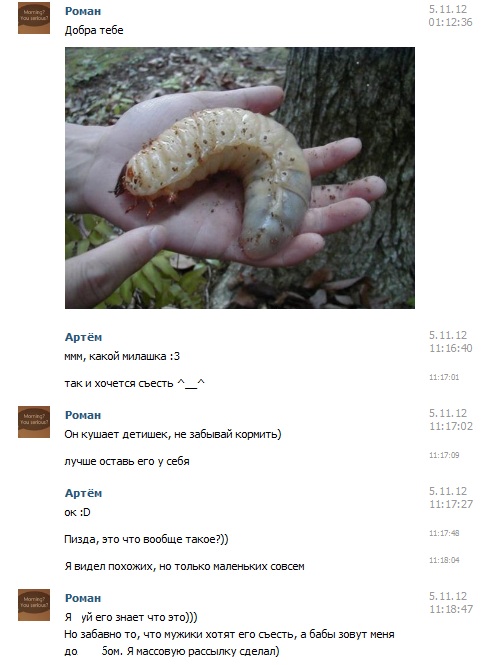This screenshot has height=665, width=498.
Task: Click the Роман name link at the last message
Action: [x=83, y=598]
